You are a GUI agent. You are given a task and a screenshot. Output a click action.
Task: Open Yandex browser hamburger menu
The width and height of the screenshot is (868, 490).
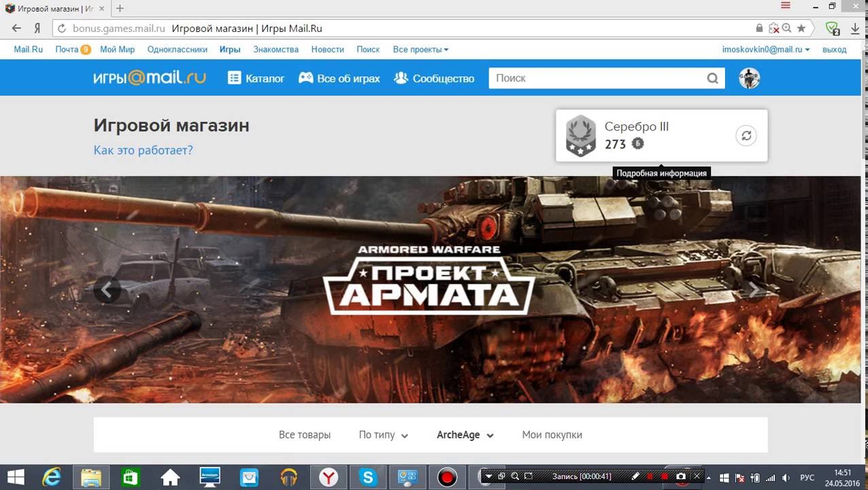(x=786, y=6)
